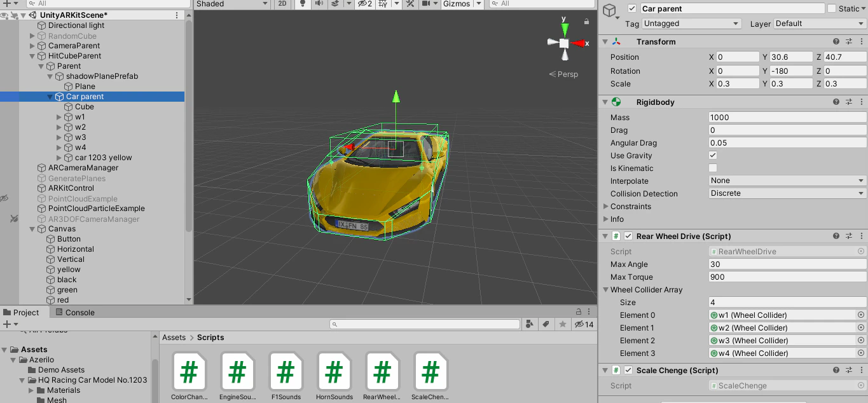Open Rigidbody component kebab menu
The height and width of the screenshot is (403, 868).
(x=861, y=102)
